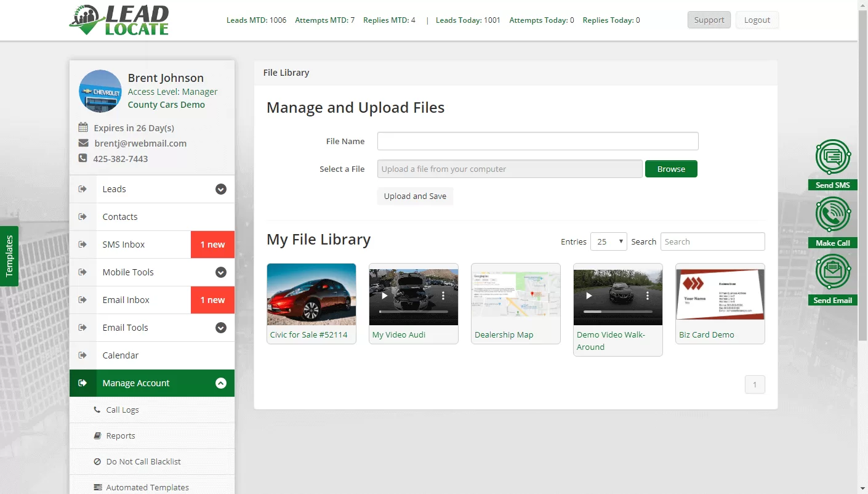
Task: Click the envelope icon beside brentj@rwebmail.com
Action: (83, 143)
